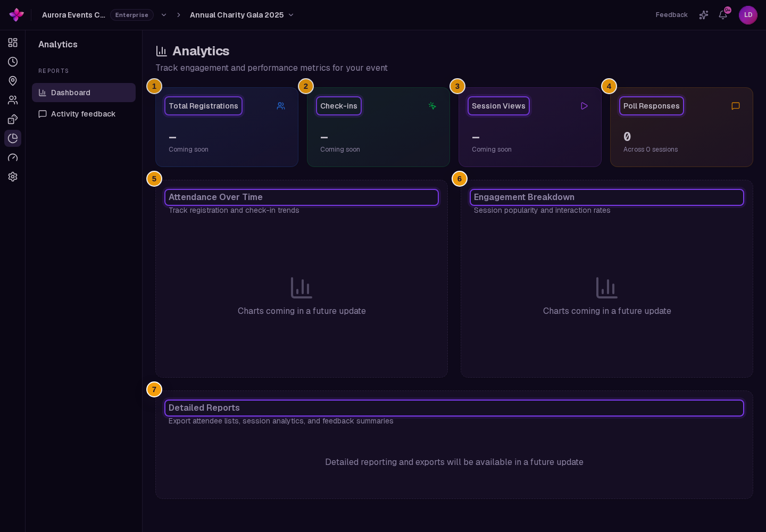Click the "Attendance Over Time" heading
Viewport: 766px width, 532px height.
coord(215,197)
